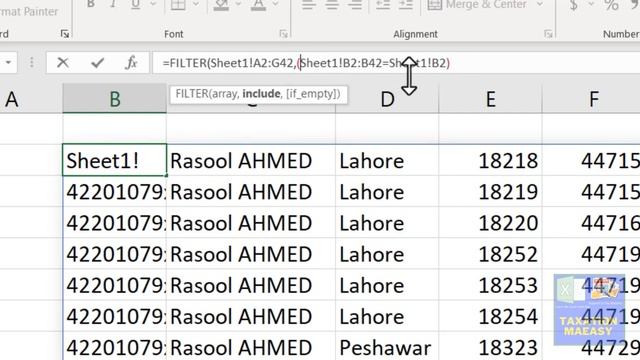The image size is (640, 360).
Task: Confirm the formula with the checkmark
Action: pyautogui.click(x=97, y=63)
